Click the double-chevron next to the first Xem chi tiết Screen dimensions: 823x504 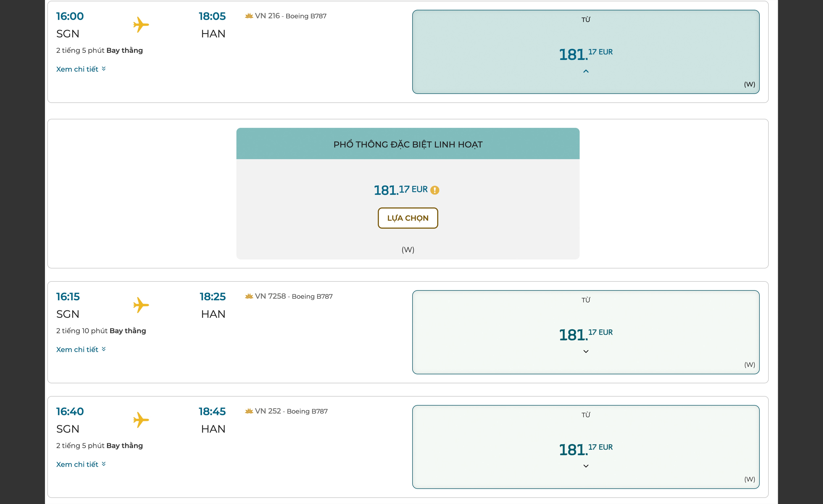pos(104,69)
